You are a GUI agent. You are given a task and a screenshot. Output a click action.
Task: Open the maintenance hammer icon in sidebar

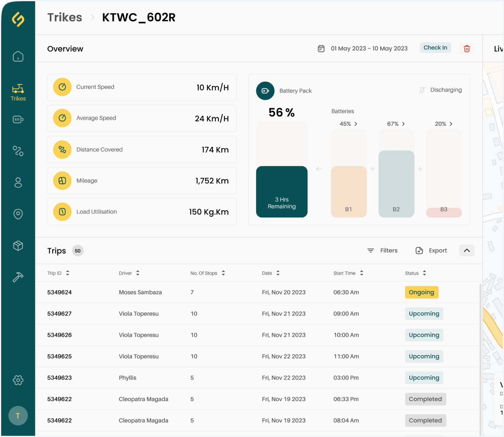(x=18, y=277)
